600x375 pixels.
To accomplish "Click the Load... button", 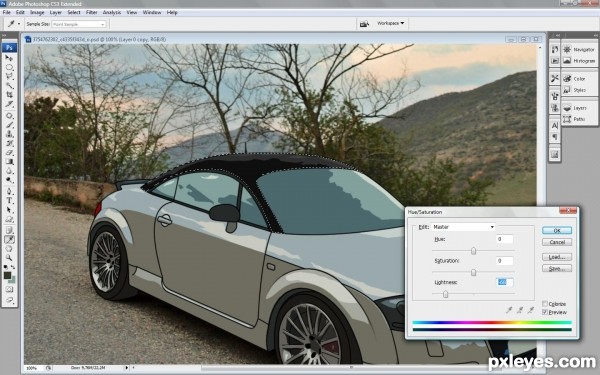I will pos(557,257).
